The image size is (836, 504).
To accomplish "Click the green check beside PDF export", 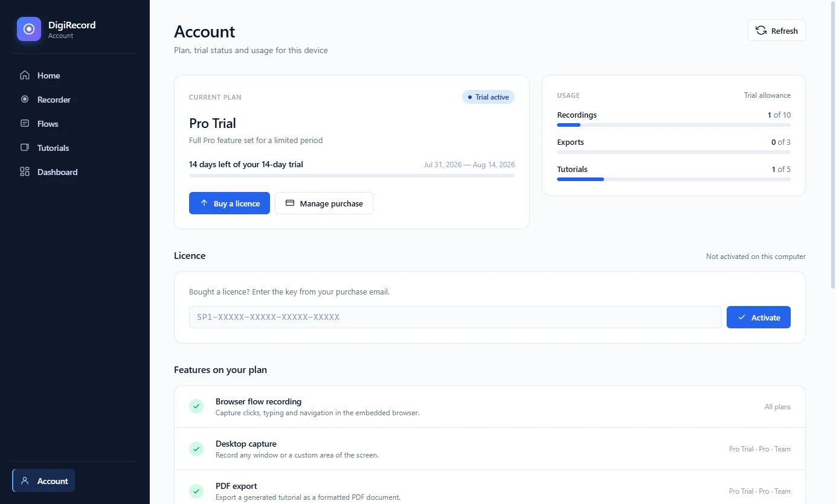I will point(196,491).
